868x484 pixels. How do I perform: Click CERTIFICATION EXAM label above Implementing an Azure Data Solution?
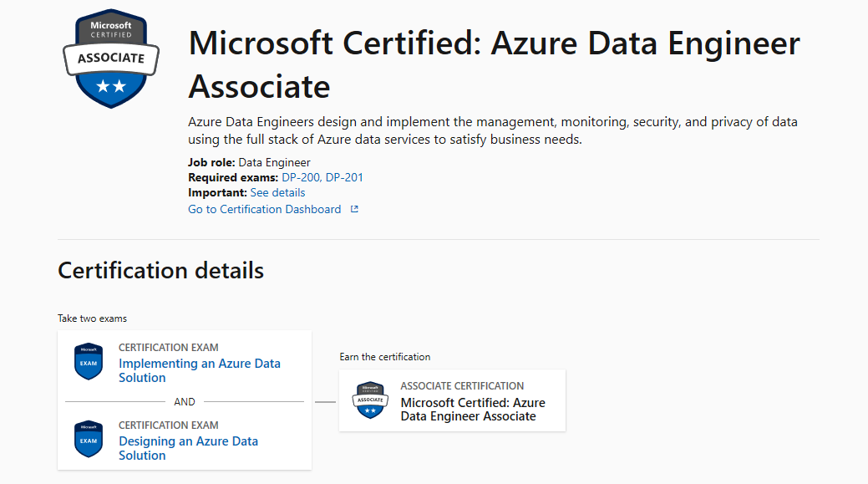[x=168, y=348]
